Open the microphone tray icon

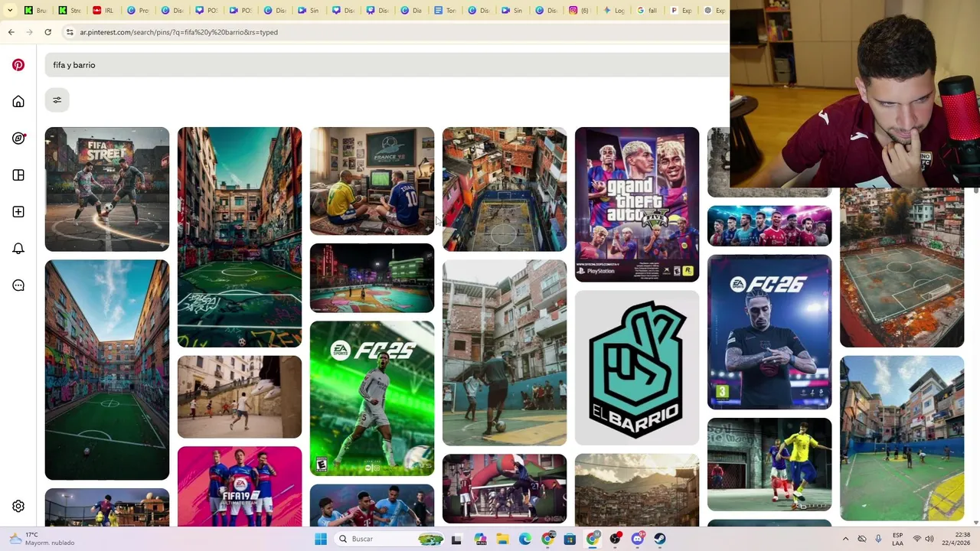pos(878,539)
